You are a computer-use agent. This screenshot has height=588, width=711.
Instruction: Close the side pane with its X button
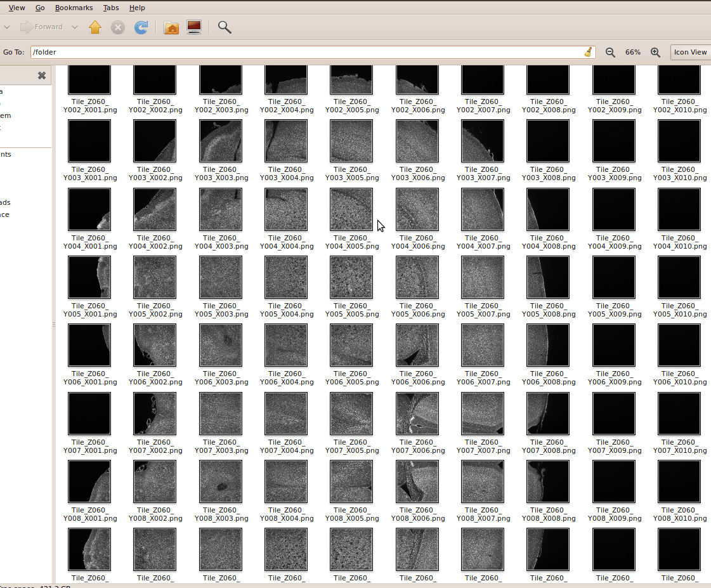click(41, 75)
